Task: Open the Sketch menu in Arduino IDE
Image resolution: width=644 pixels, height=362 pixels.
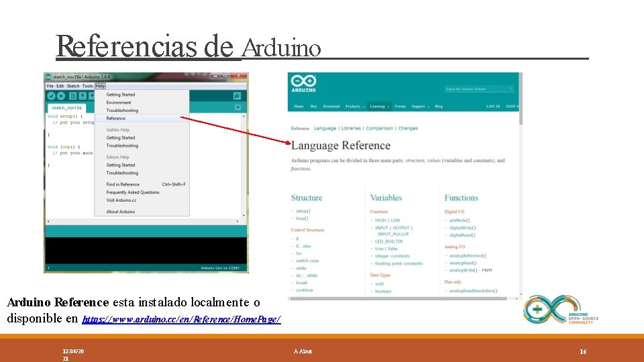Action: point(73,86)
